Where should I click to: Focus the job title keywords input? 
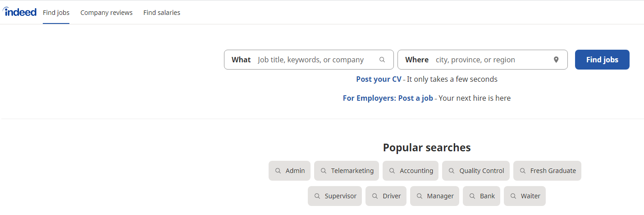(315, 60)
